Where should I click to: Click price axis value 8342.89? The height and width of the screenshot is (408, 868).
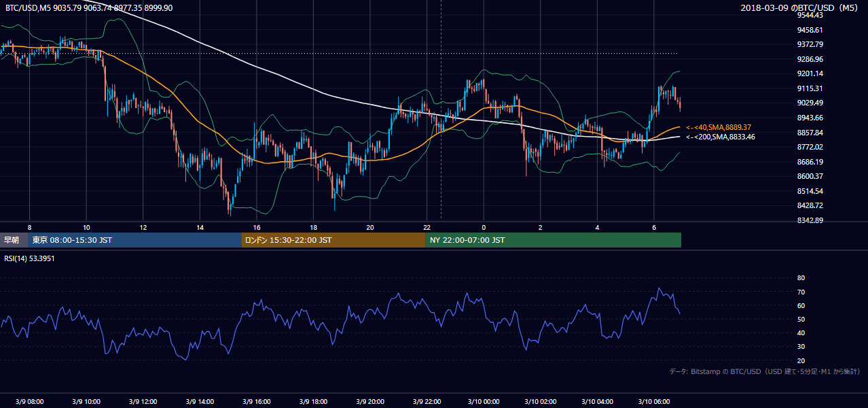click(810, 220)
